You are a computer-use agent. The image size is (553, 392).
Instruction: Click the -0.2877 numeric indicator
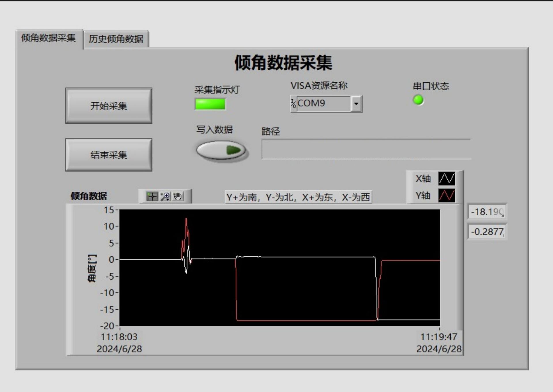(x=487, y=232)
